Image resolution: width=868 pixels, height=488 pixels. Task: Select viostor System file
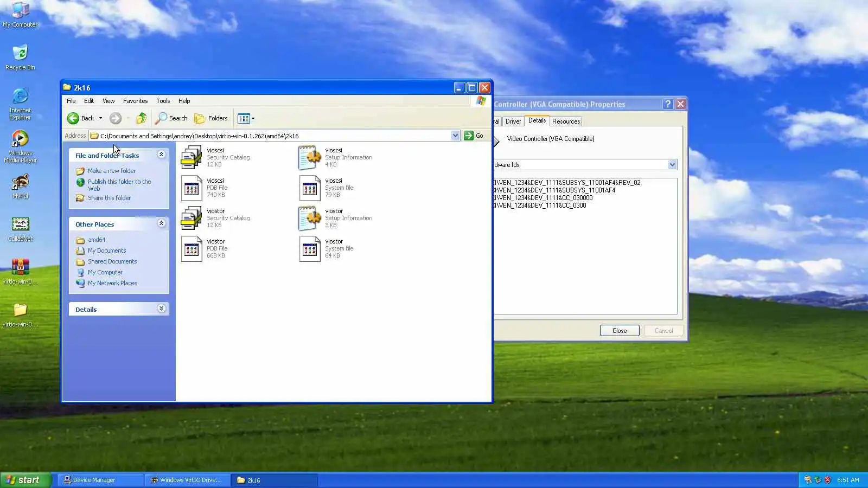click(x=326, y=248)
